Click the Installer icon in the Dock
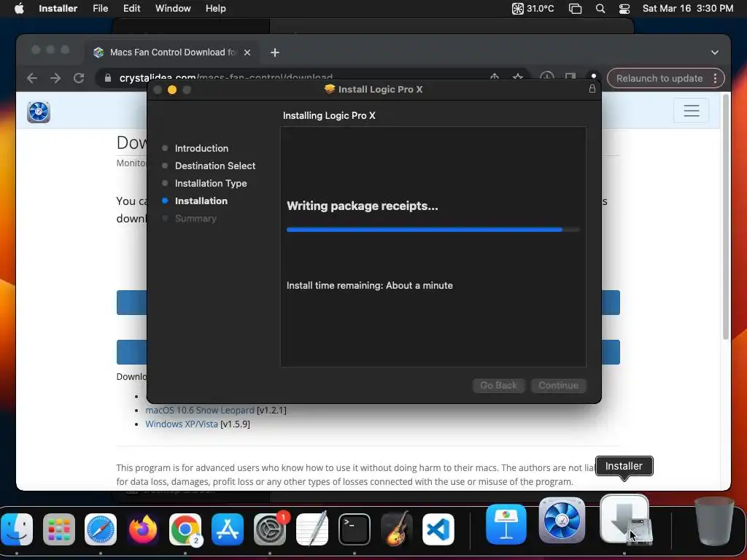Screen dimensions: 747x560 pyautogui.click(x=624, y=519)
